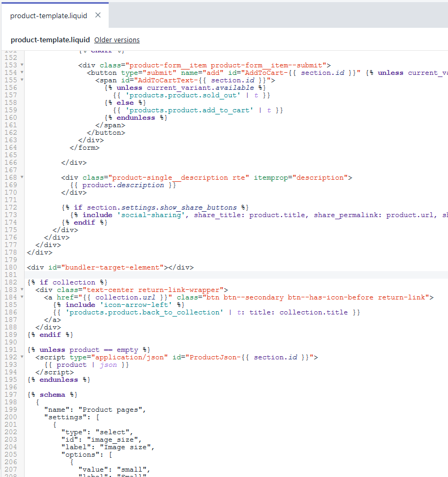This screenshot has height=477, width=448.
Task: Collapse code fold at line 168
Action: (22, 177)
